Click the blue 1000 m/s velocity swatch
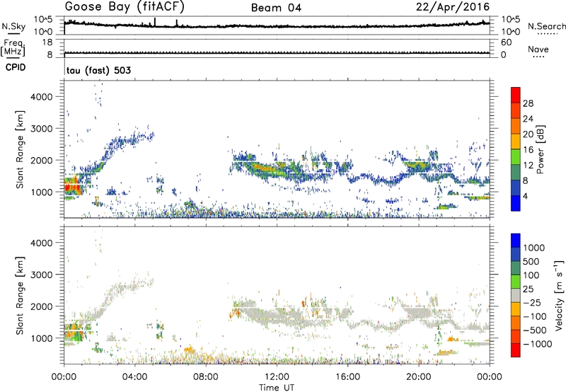 click(x=516, y=241)
